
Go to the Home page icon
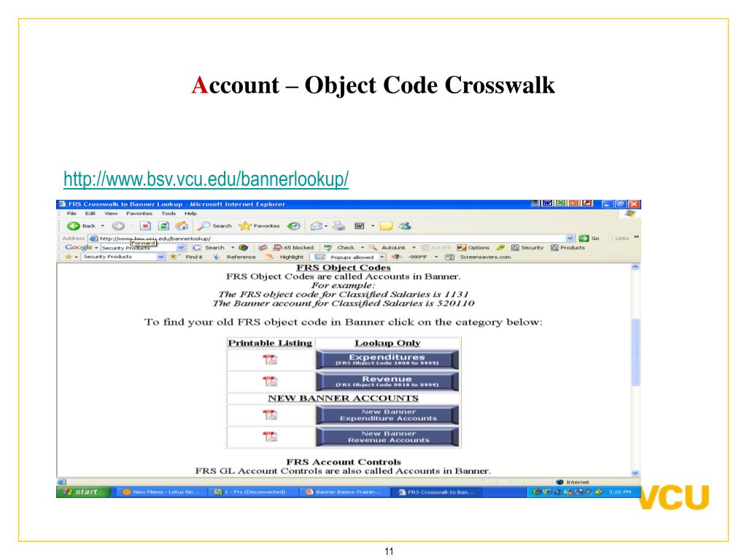182,226
